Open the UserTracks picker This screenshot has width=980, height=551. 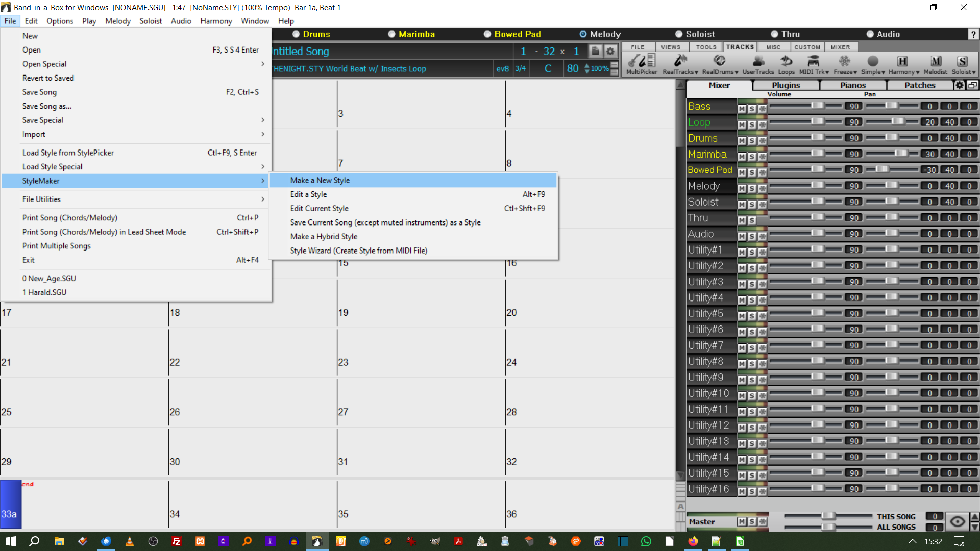pos(758,64)
